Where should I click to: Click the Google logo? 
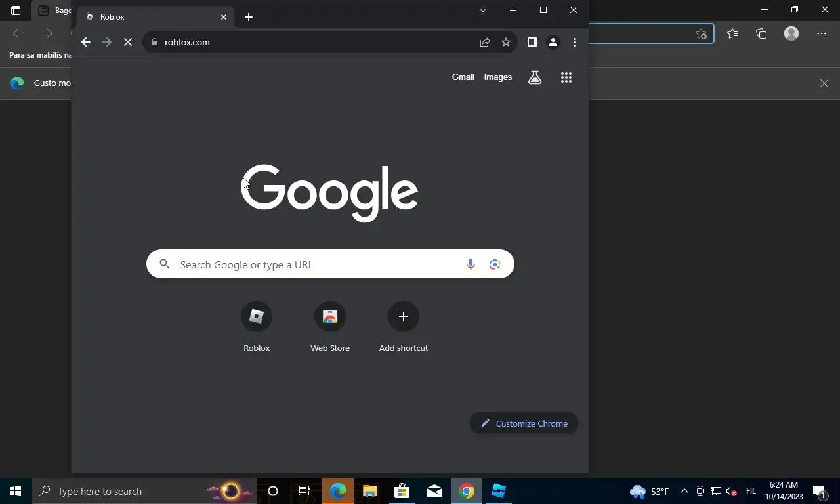[x=329, y=192]
